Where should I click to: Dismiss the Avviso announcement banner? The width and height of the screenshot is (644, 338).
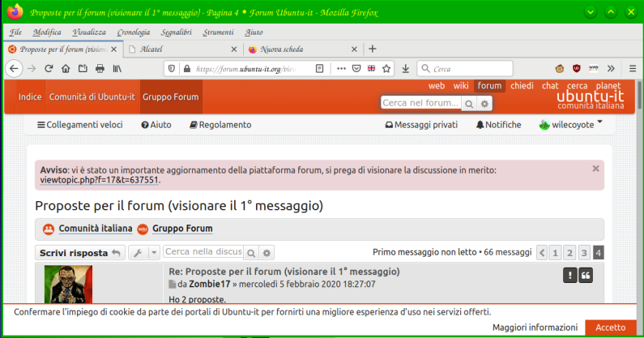(x=595, y=169)
